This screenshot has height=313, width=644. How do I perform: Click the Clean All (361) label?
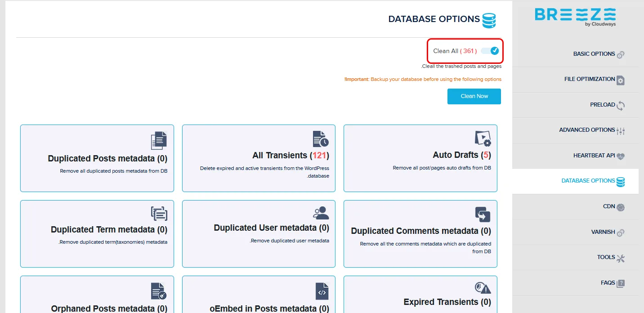(455, 51)
